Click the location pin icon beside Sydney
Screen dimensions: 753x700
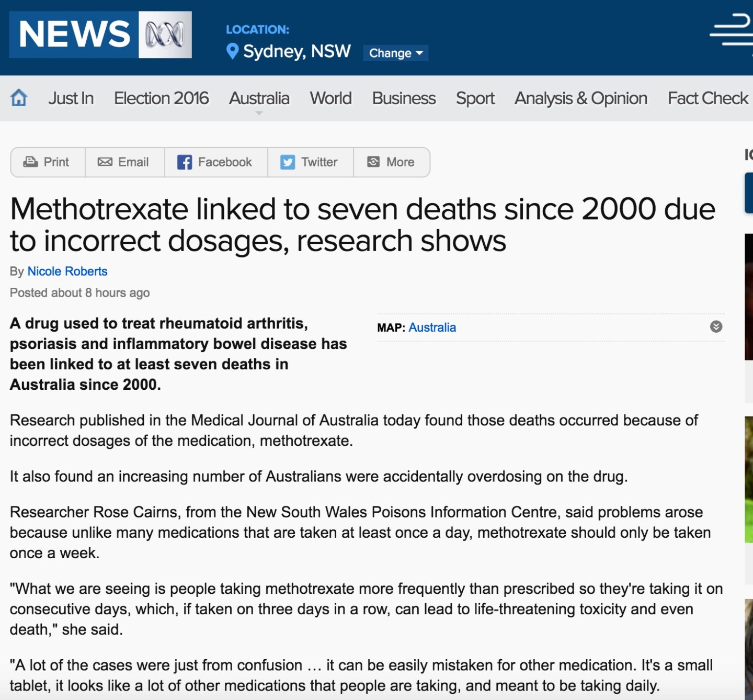tap(232, 51)
